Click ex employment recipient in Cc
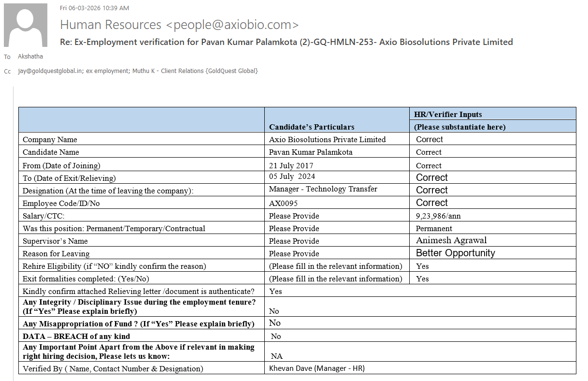 [x=107, y=71]
